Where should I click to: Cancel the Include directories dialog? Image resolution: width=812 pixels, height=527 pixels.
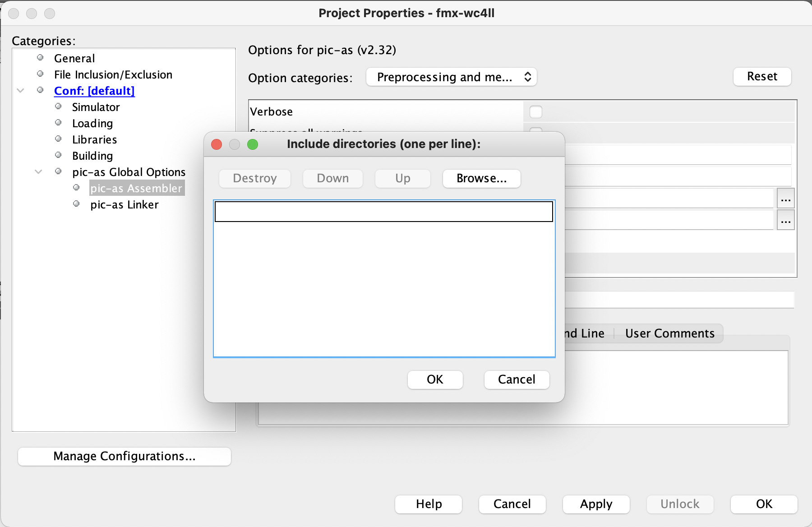click(x=517, y=379)
